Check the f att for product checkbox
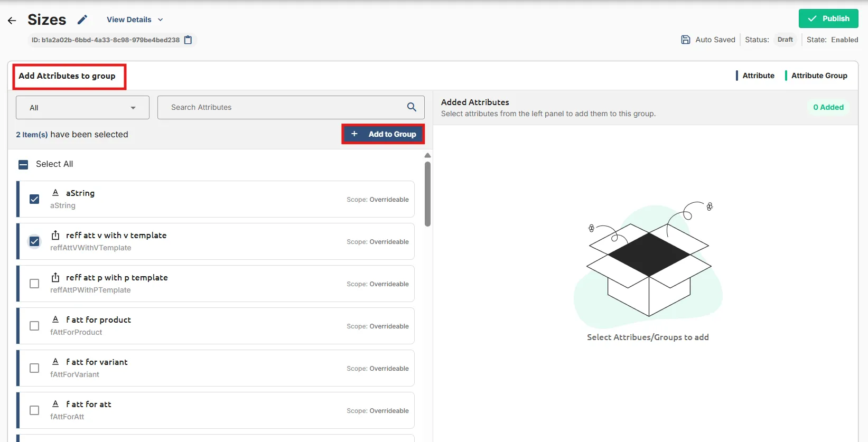The image size is (868, 442). [34, 326]
